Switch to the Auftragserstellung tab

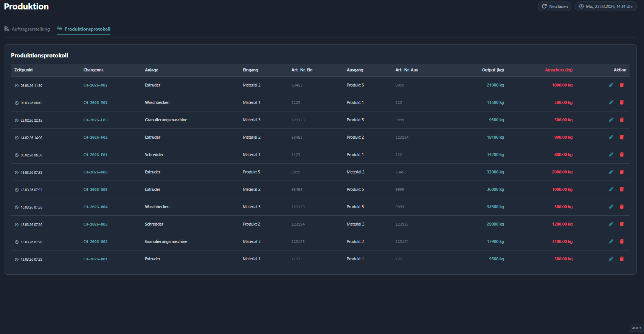coord(27,29)
